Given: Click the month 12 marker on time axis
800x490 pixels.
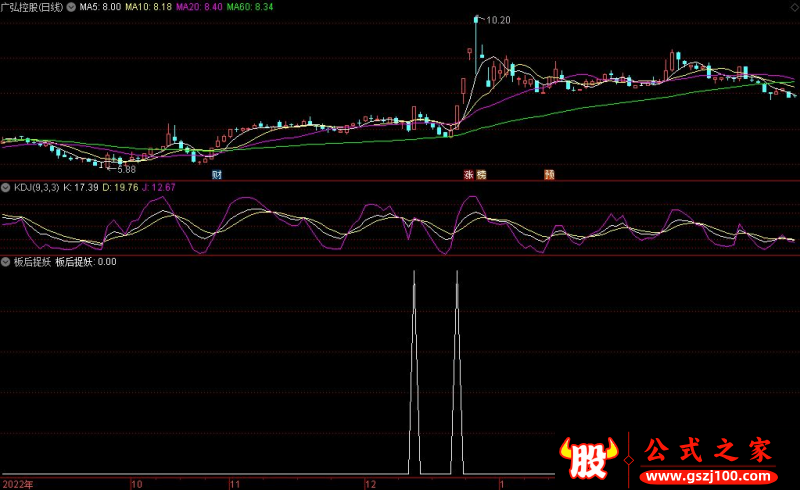Looking at the screenshot, I should tap(371, 483).
